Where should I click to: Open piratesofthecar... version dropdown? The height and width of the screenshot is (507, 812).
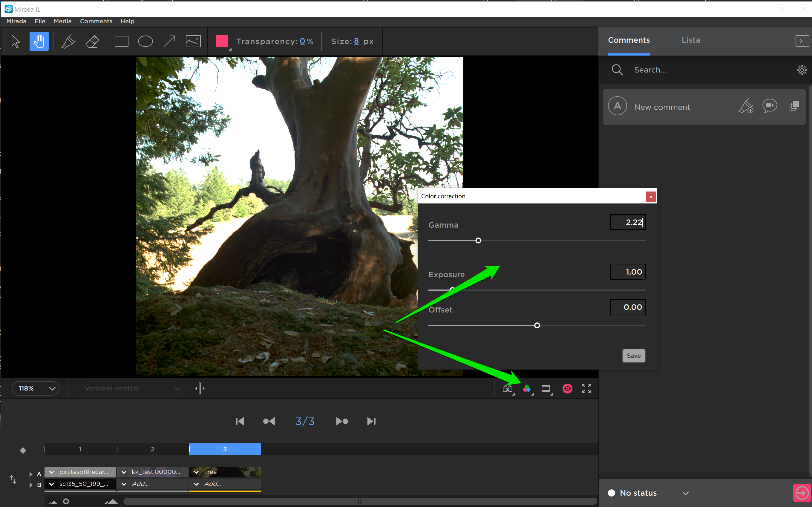pos(52,472)
